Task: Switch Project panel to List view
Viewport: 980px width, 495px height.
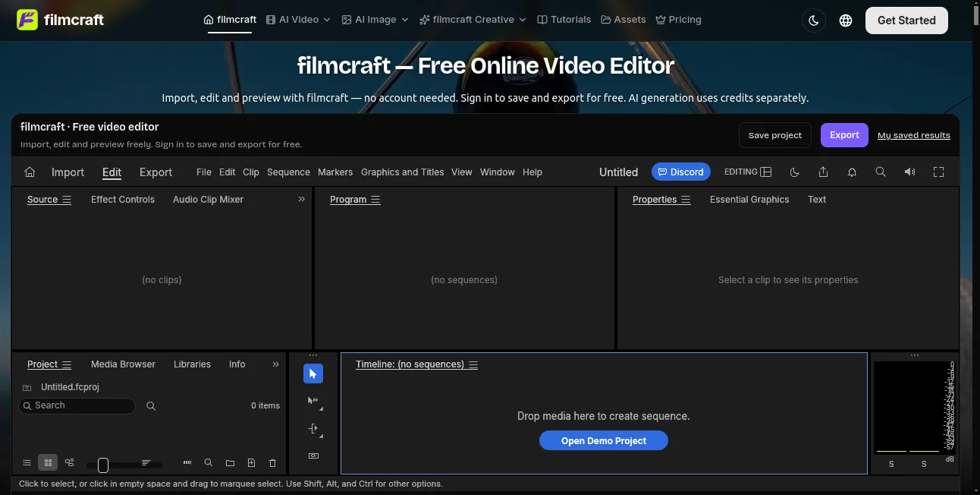Action: (x=27, y=462)
